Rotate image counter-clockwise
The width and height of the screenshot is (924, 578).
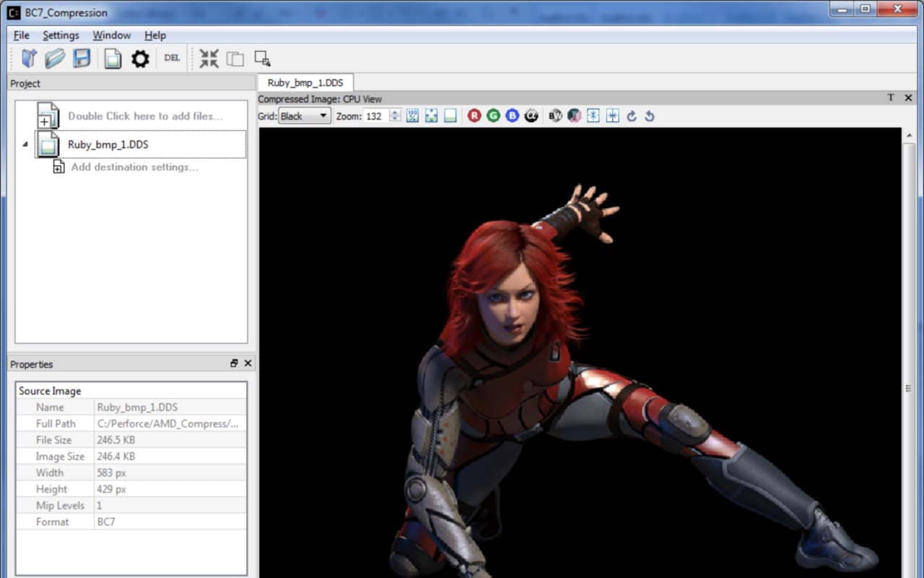click(x=649, y=116)
